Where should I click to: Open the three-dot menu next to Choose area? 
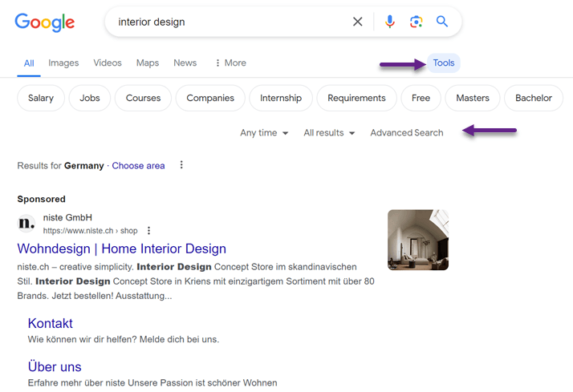coord(181,165)
